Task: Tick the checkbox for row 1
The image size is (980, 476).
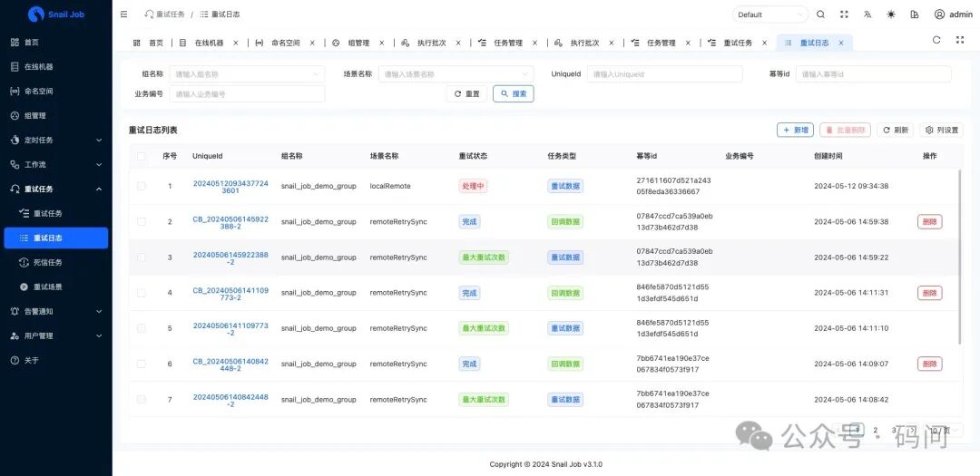Action: (x=142, y=186)
